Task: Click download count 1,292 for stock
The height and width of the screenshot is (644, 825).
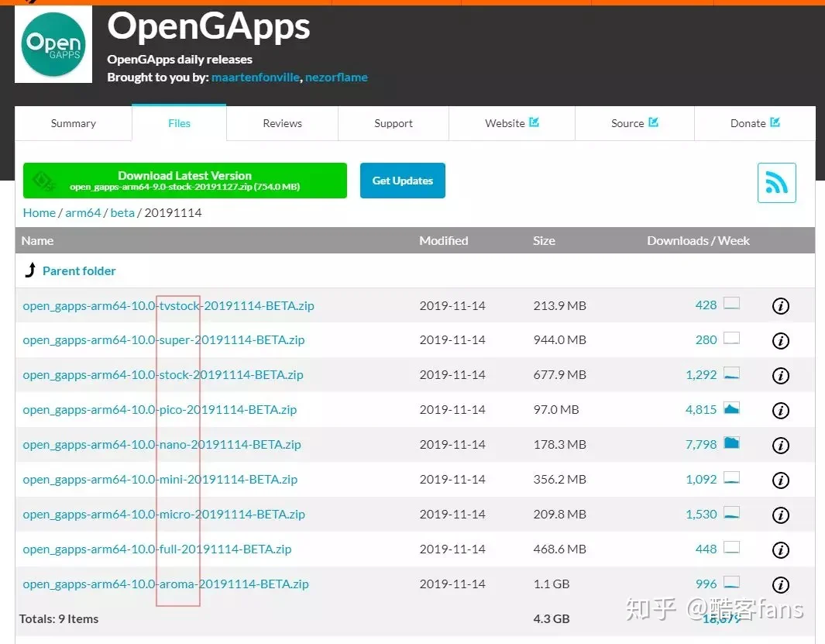Action: pos(701,375)
